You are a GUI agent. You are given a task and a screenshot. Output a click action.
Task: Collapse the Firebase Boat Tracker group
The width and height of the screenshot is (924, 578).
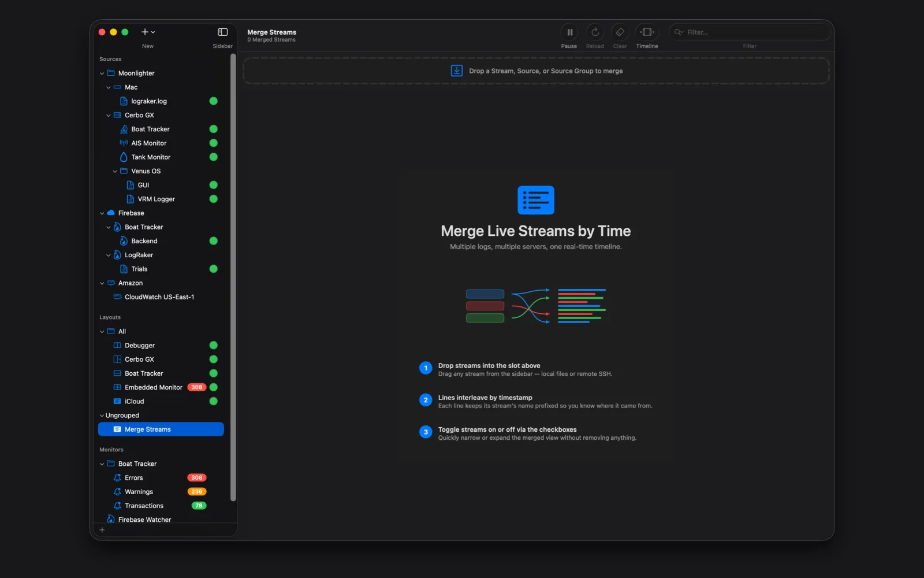pos(109,227)
